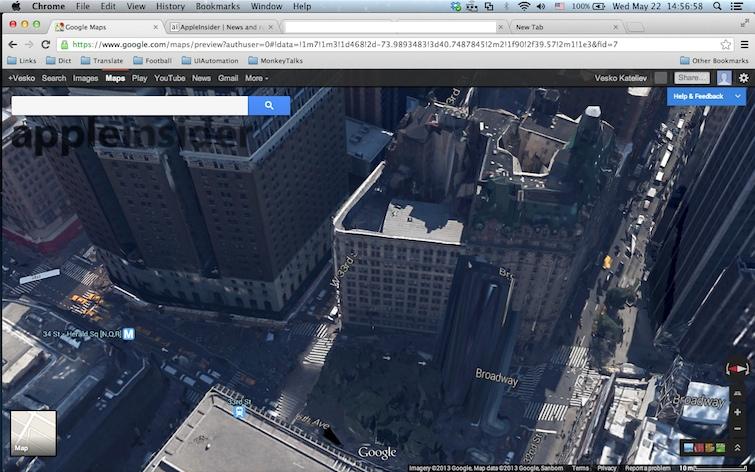Viewport: 755px width, 472px height.
Task: Open a new tab with the blank tab button
Action: (636, 27)
